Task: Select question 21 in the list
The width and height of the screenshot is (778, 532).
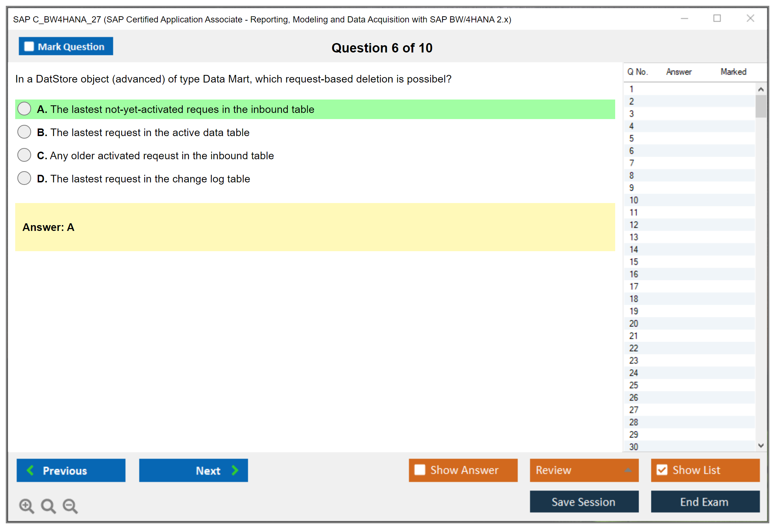Action: click(634, 336)
